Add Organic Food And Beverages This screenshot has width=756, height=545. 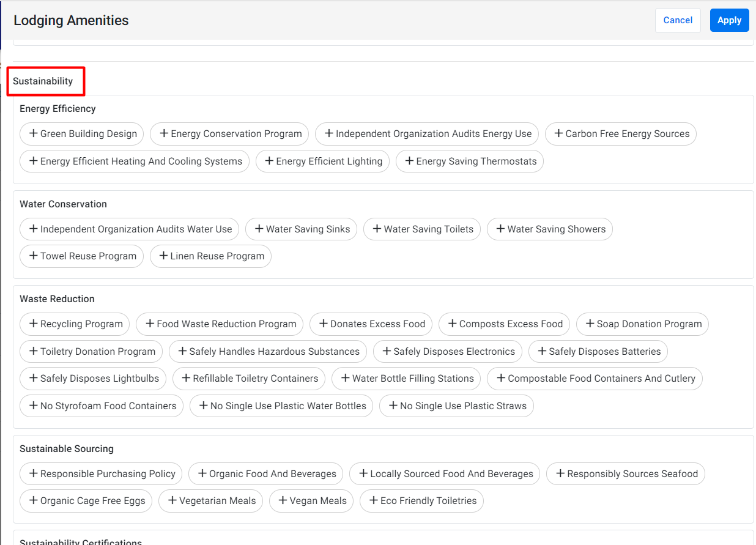[x=265, y=474]
